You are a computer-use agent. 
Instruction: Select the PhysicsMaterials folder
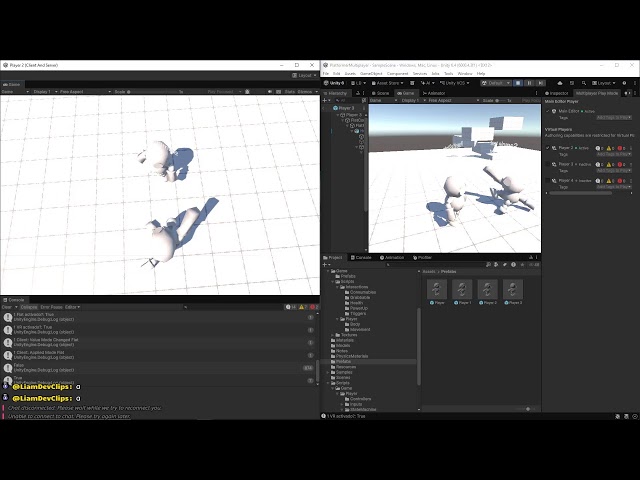[349, 356]
